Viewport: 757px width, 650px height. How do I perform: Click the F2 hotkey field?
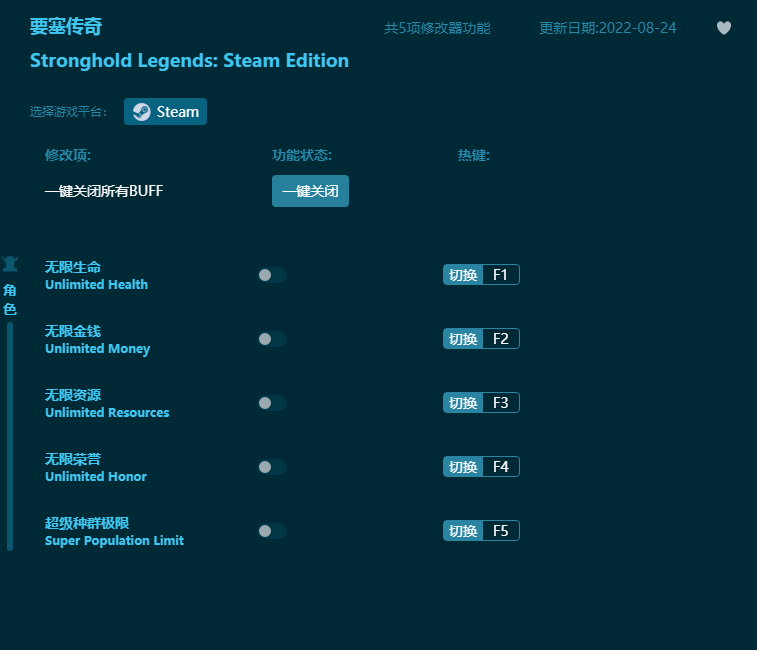(x=501, y=339)
